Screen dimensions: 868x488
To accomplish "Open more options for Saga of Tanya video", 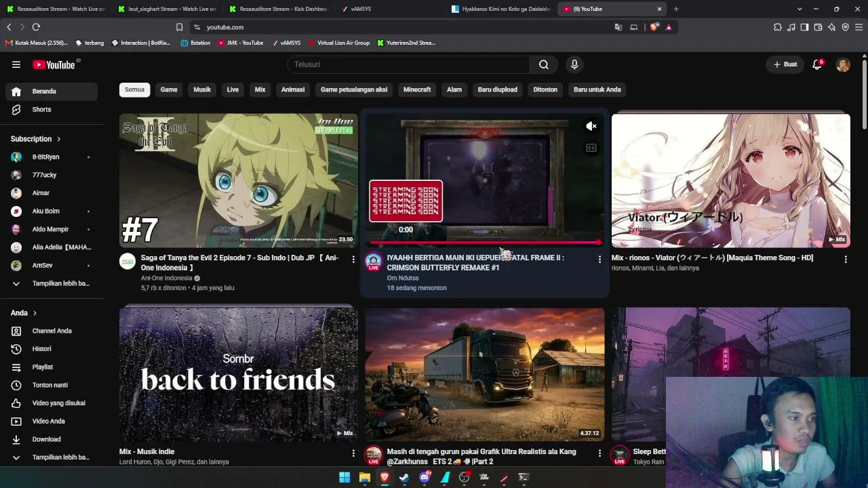I will [353, 259].
